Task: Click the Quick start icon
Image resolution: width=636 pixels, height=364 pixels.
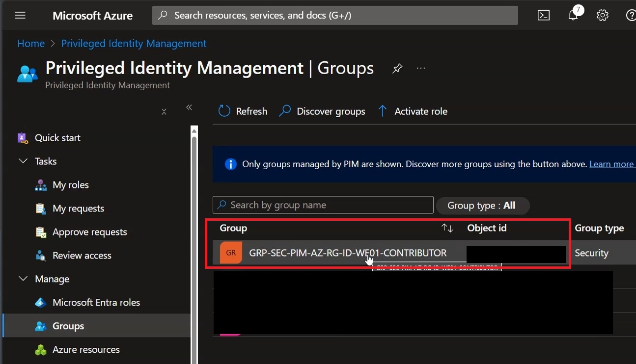Action: [23, 138]
